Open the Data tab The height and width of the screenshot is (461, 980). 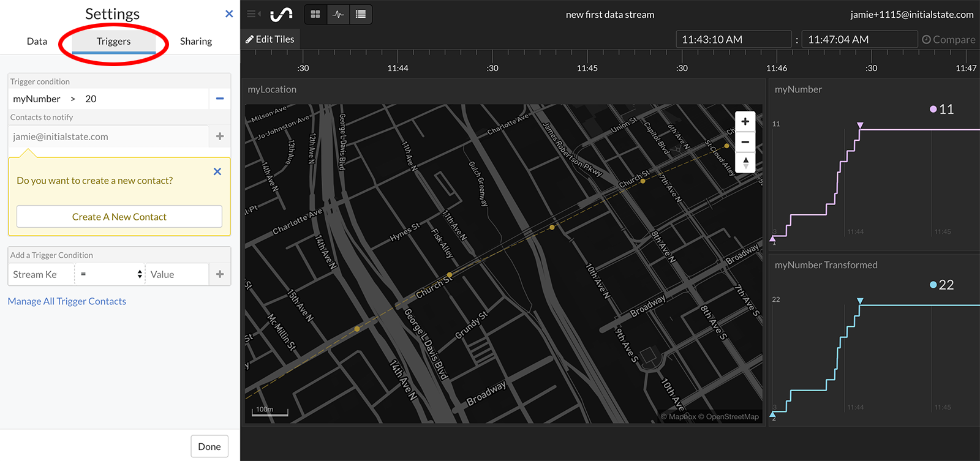pos(37,41)
